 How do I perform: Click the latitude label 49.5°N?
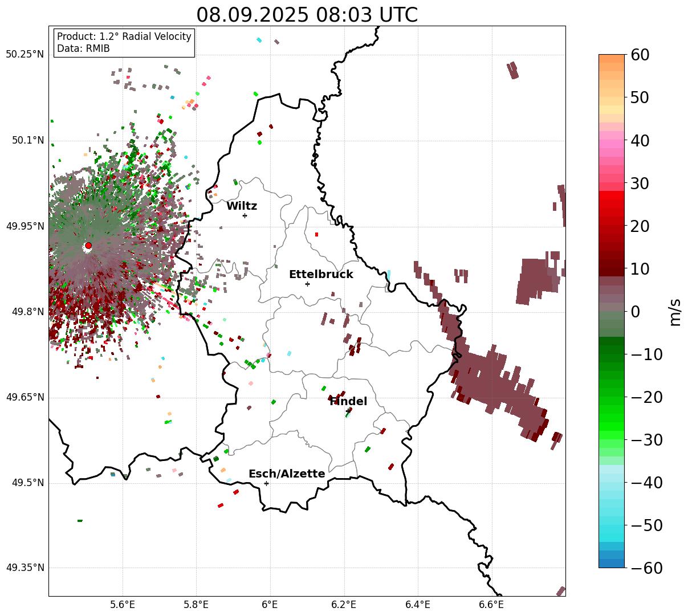tap(27, 483)
